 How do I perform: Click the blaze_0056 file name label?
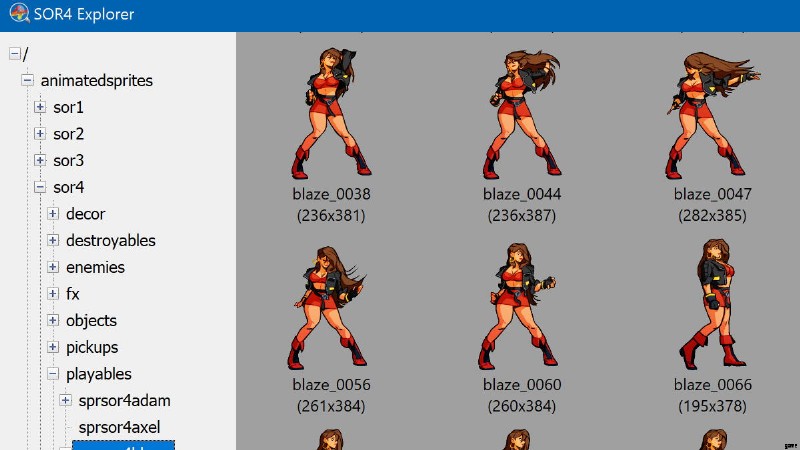pos(331,384)
